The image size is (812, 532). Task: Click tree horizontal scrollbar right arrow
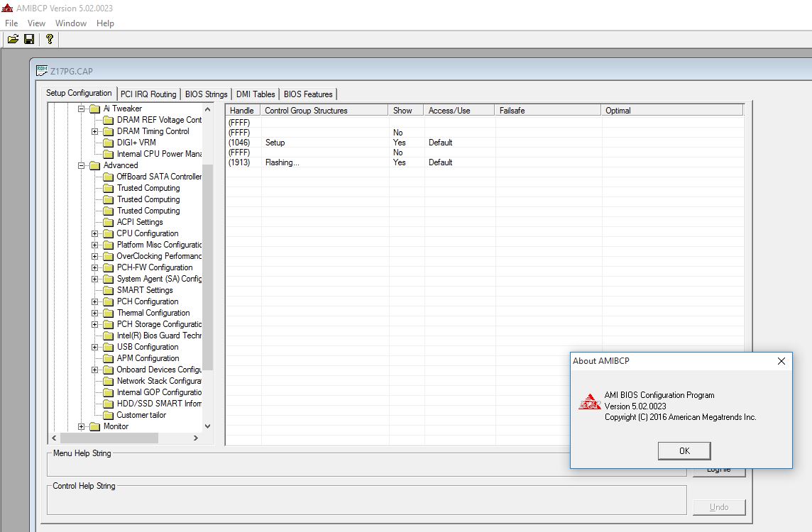coord(196,438)
